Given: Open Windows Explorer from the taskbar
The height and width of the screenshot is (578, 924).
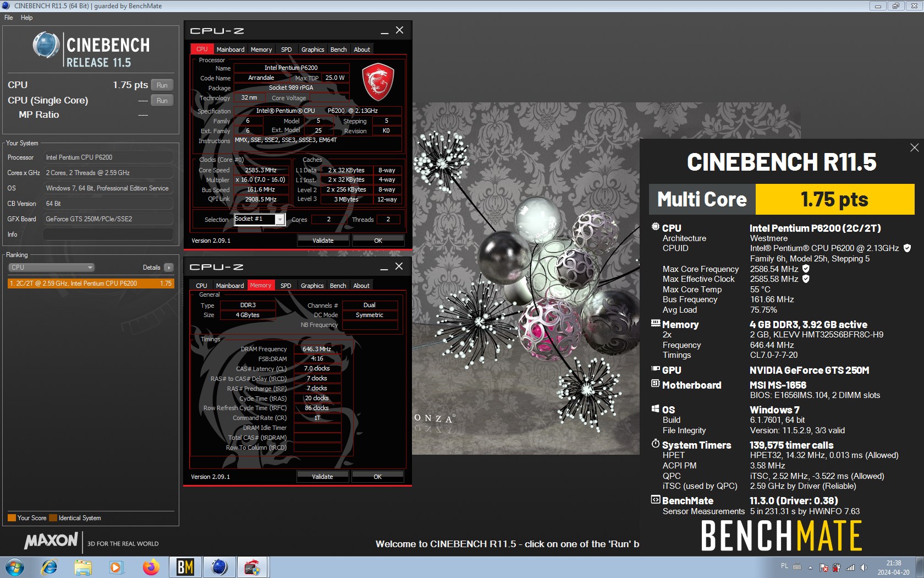Looking at the screenshot, I should click(83, 567).
